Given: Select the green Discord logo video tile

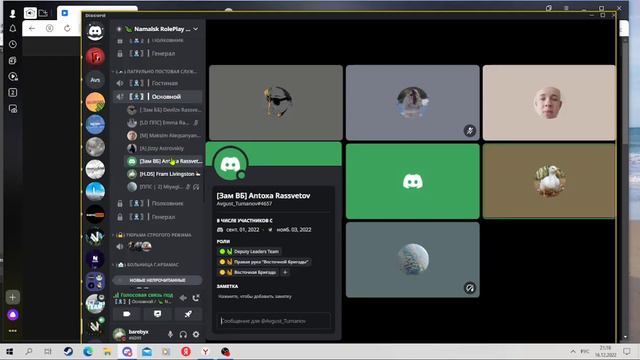Looking at the screenshot, I should [413, 181].
